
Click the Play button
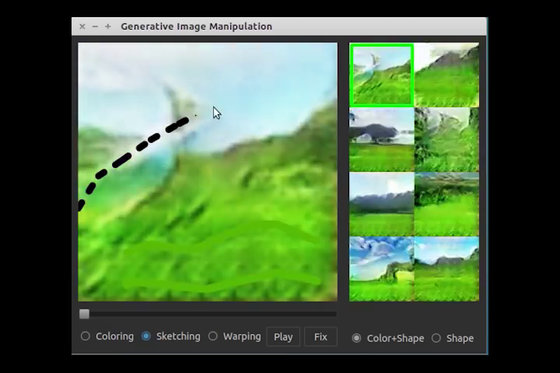[x=283, y=337]
